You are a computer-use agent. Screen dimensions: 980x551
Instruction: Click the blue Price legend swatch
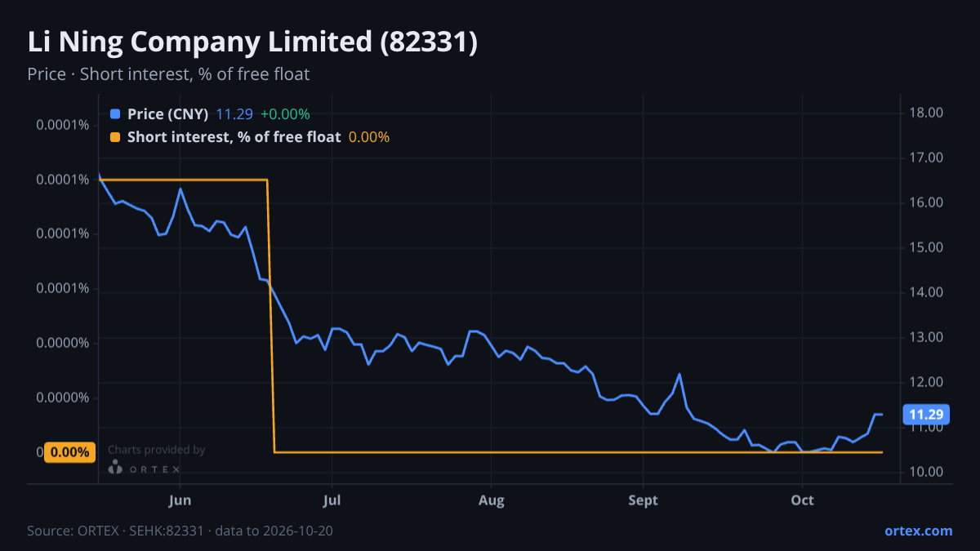point(115,114)
